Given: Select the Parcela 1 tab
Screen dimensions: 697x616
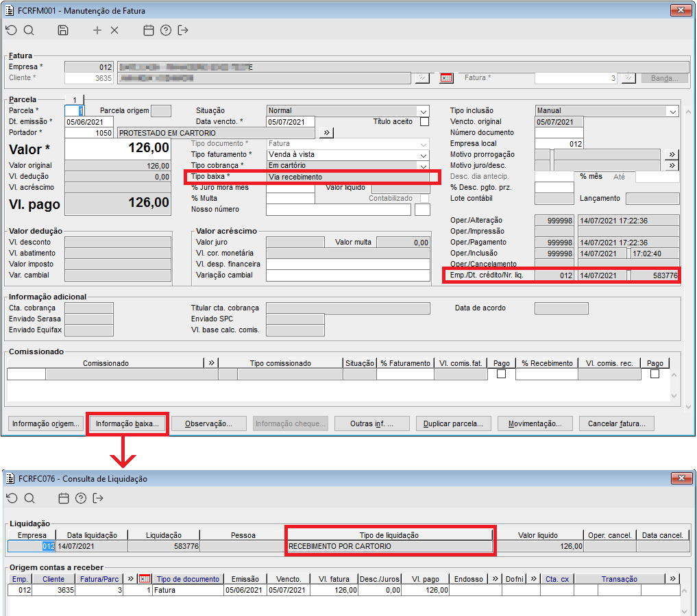Looking at the screenshot, I should tap(74, 100).
